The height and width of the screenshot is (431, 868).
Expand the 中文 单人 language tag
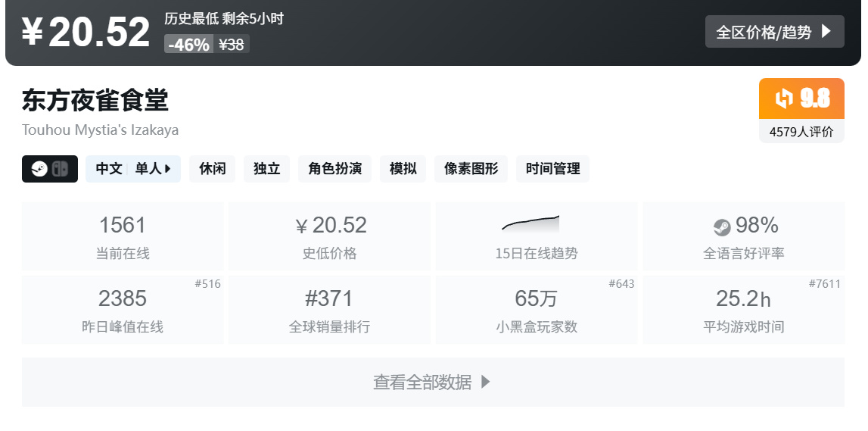(x=133, y=169)
